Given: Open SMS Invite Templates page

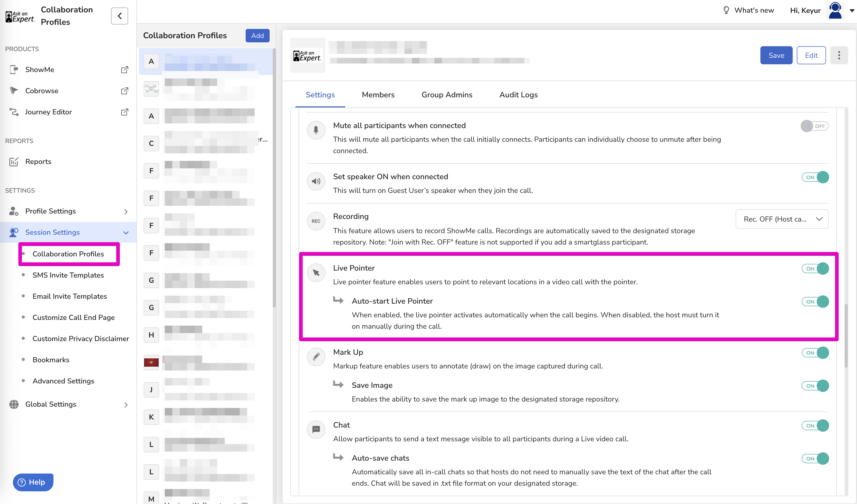Looking at the screenshot, I should point(68,275).
